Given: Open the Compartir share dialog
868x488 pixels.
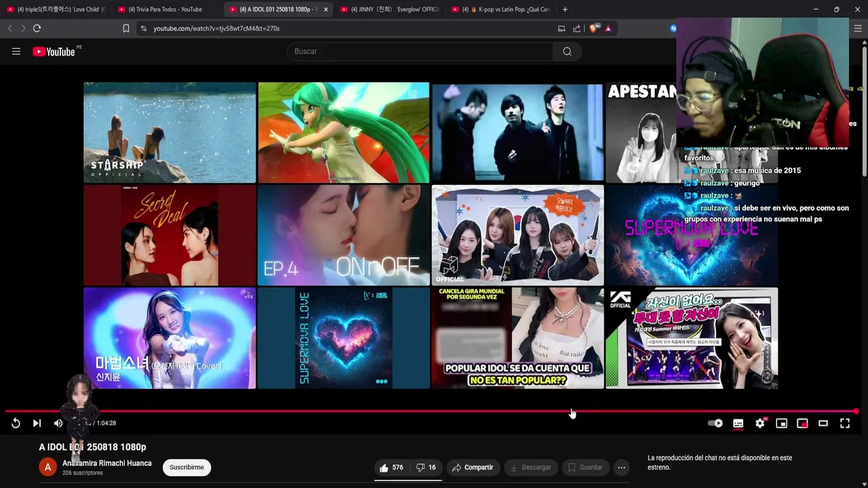Looking at the screenshot, I should click(x=473, y=467).
